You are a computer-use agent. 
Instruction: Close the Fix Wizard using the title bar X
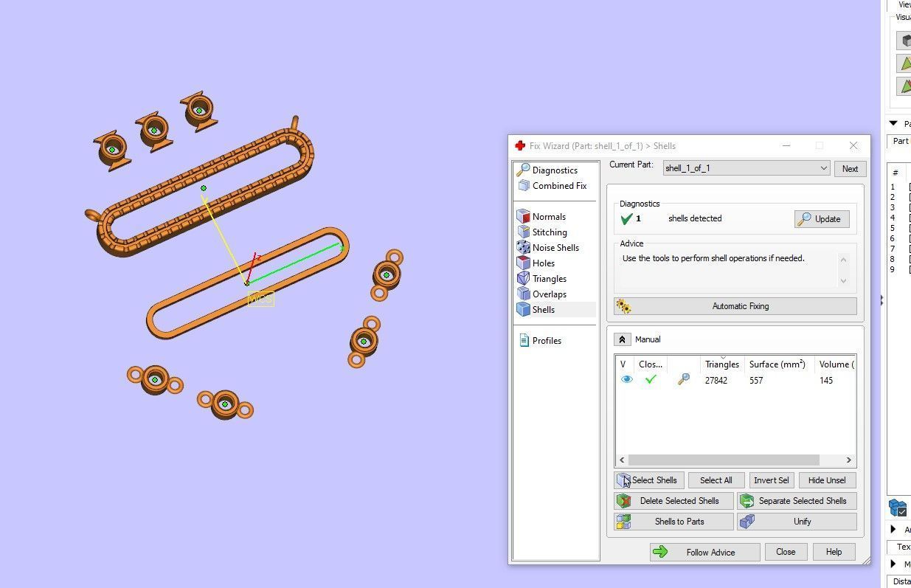tap(853, 146)
